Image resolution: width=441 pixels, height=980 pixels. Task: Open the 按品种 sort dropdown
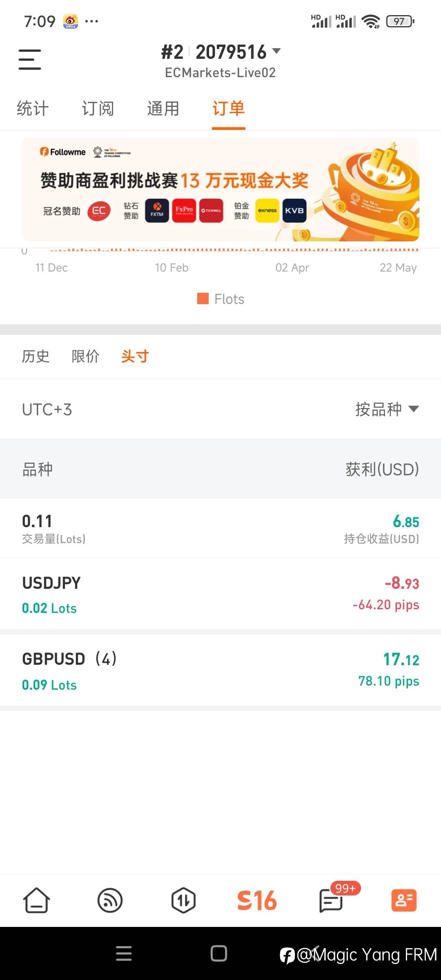(x=386, y=409)
